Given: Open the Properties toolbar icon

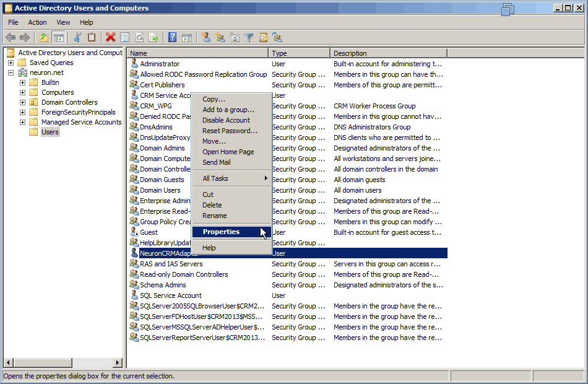Looking at the screenshot, I should click(x=125, y=38).
